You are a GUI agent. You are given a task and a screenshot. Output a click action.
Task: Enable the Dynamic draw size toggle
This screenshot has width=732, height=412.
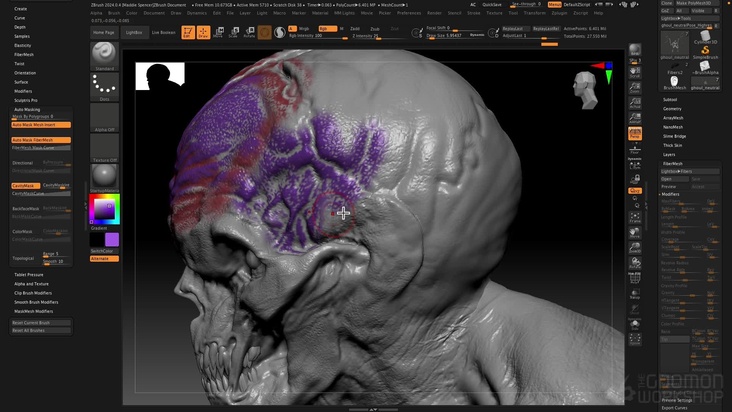coord(477,34)
